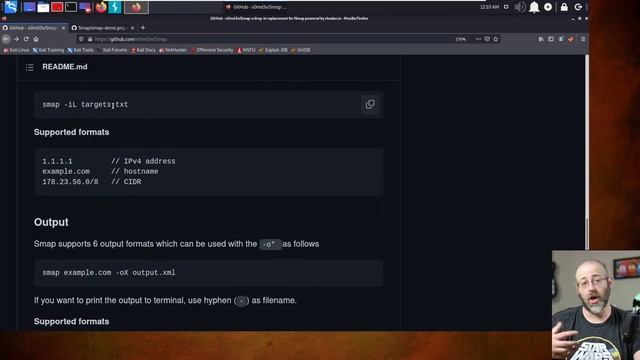Click the blue desktop workspace icon in the panel
The height and width of the screenshot is (360, 640).
point(29,7)
